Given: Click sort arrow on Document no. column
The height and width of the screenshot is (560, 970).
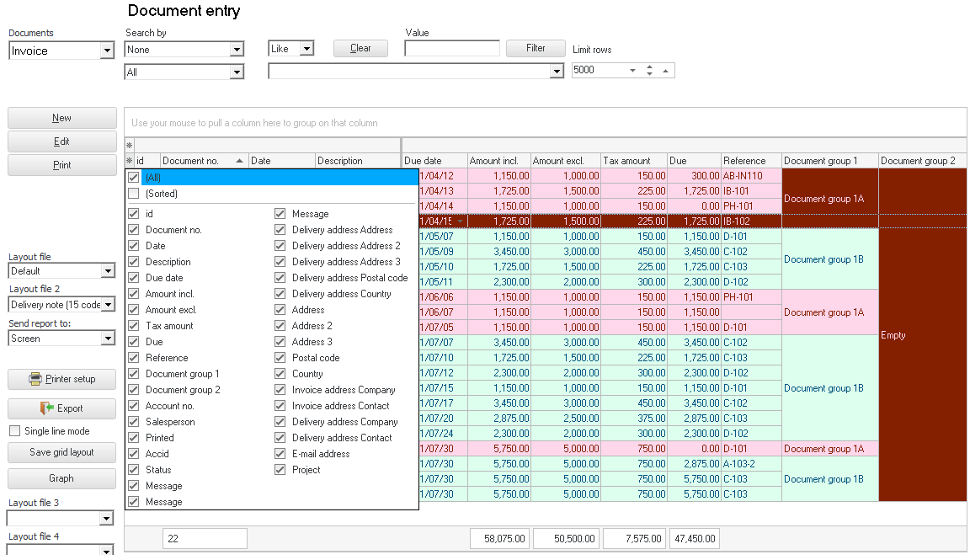Looking at the screenshot, I should [x=240, y=160].
